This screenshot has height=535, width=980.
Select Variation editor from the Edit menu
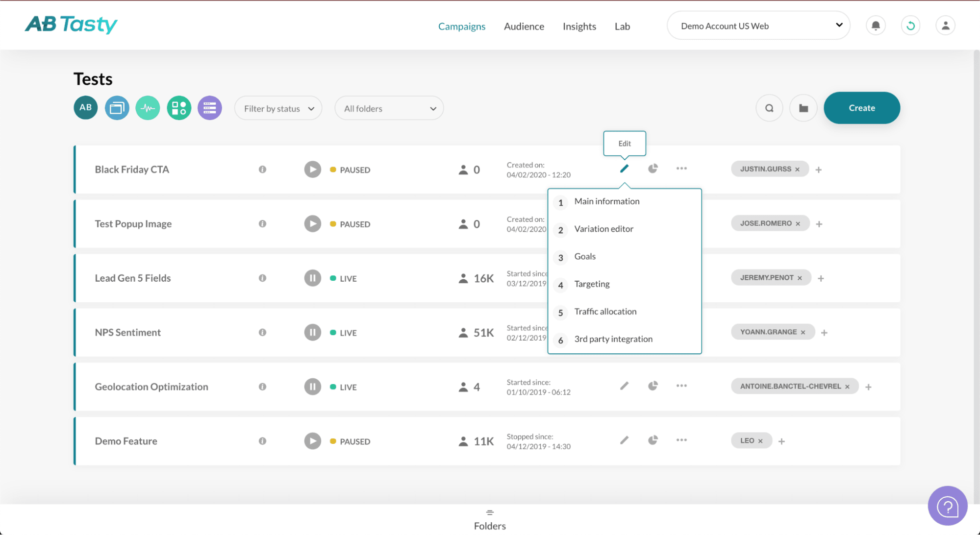point(603,229)
